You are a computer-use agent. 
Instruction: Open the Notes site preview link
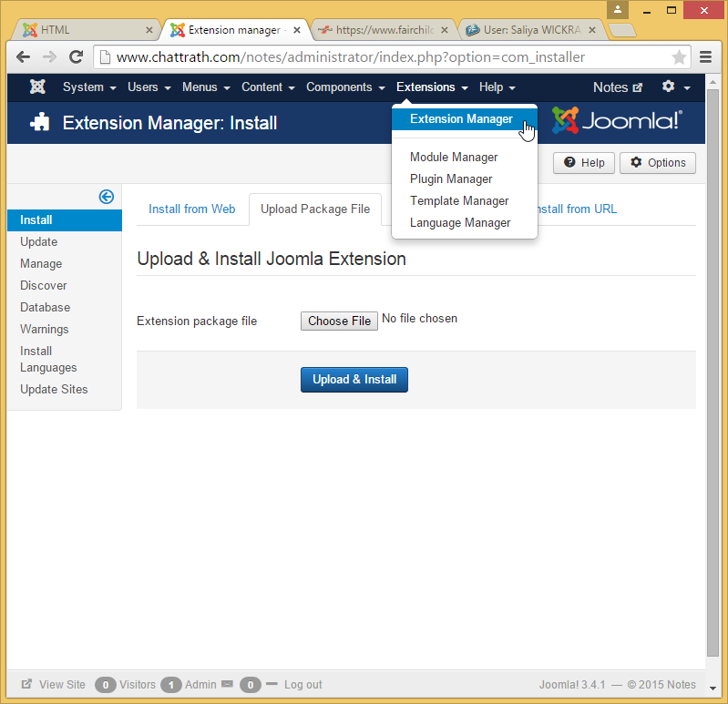click(617, 87)
